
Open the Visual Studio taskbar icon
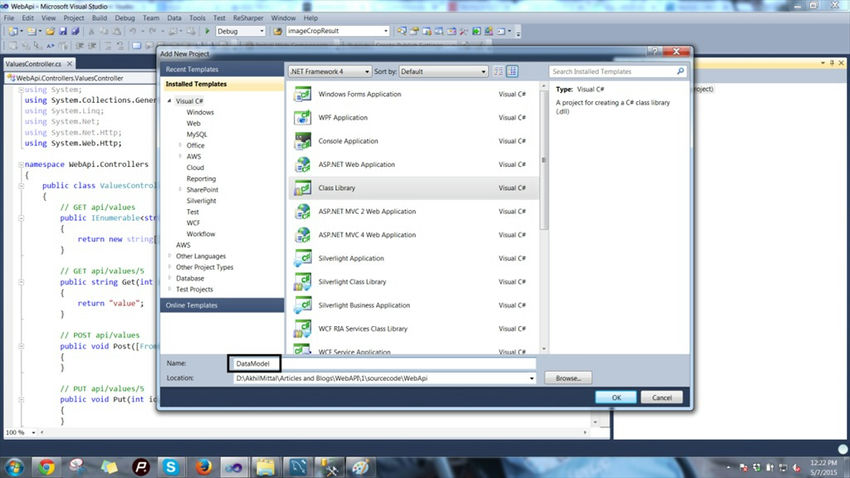[235, 467]
